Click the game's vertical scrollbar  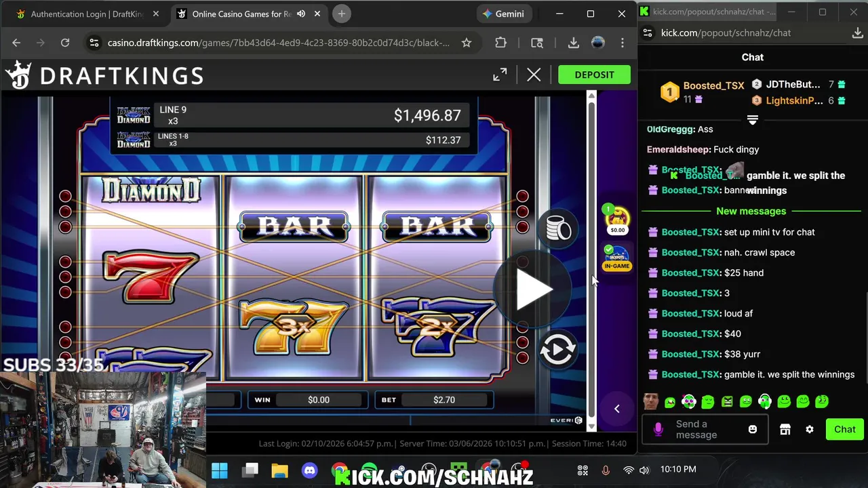[591, 260]
